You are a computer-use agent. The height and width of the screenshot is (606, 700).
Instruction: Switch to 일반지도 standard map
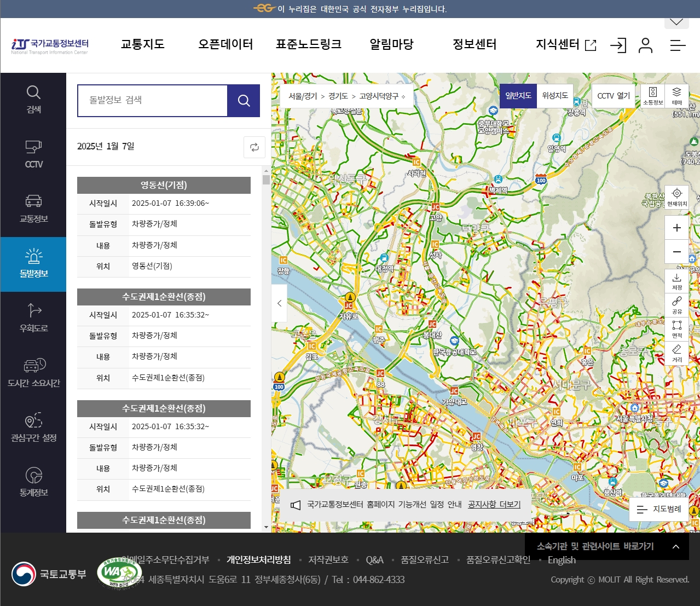[x=518, y=96]
